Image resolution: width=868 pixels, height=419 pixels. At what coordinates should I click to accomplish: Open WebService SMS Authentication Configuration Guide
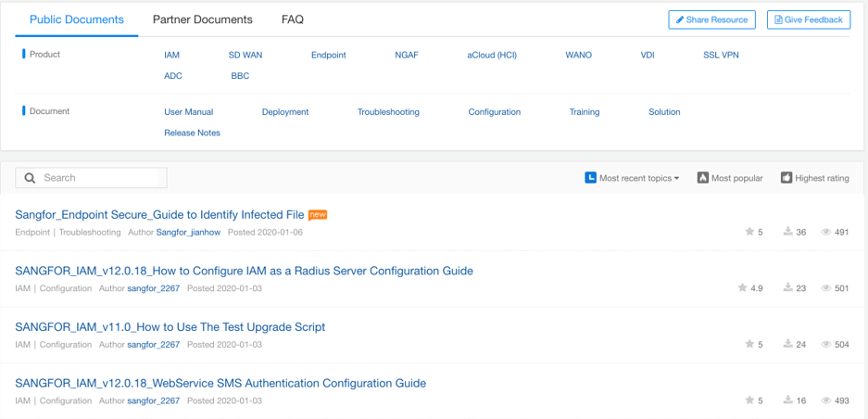(220, 383)
